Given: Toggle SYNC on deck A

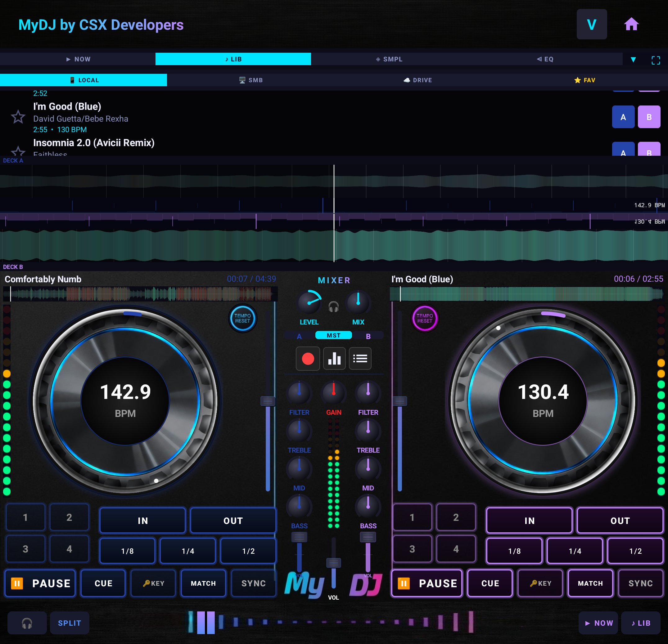Looking at the screenshot, I should (254, 583).
